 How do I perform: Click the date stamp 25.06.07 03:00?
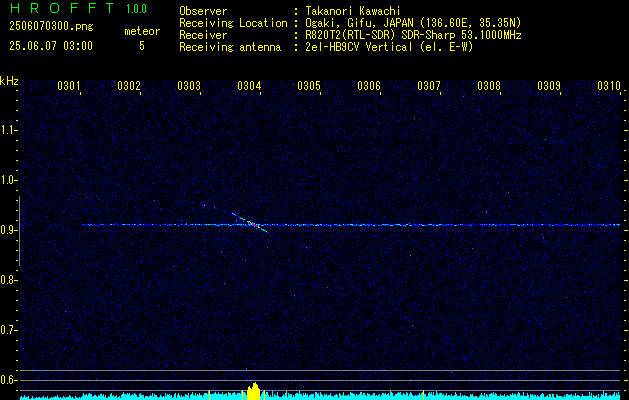[51, 45]
